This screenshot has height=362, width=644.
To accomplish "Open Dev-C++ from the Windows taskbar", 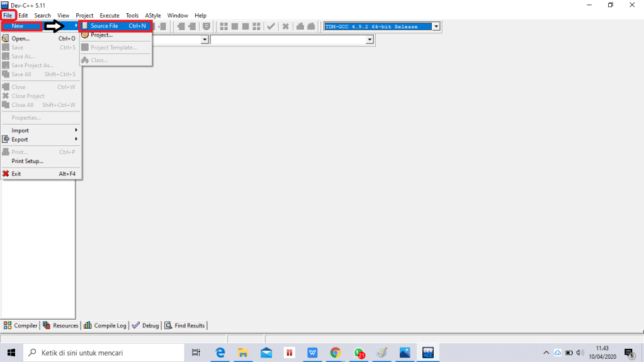I will tap(428, 353).
